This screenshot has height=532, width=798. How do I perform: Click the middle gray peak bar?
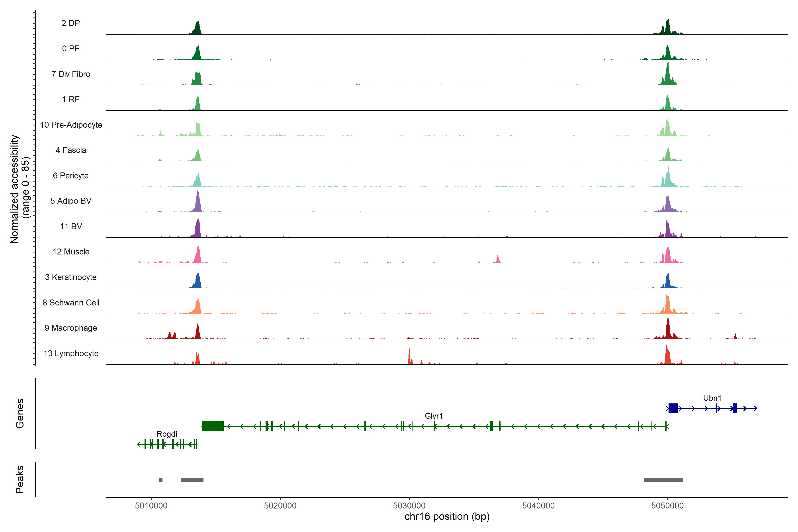click(192, 480)
